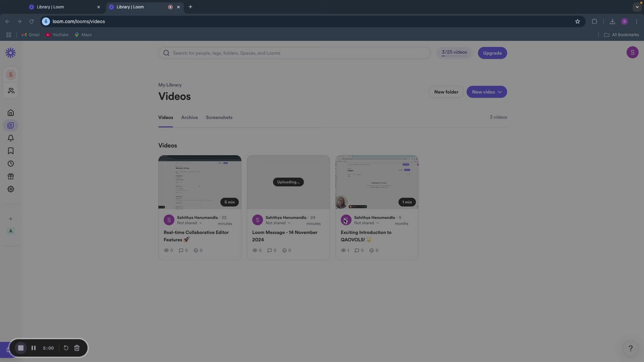Open the Library icon in sidebar
Image resolution: width=644 pixels, height=362 pixels.
tap(11, 125)
